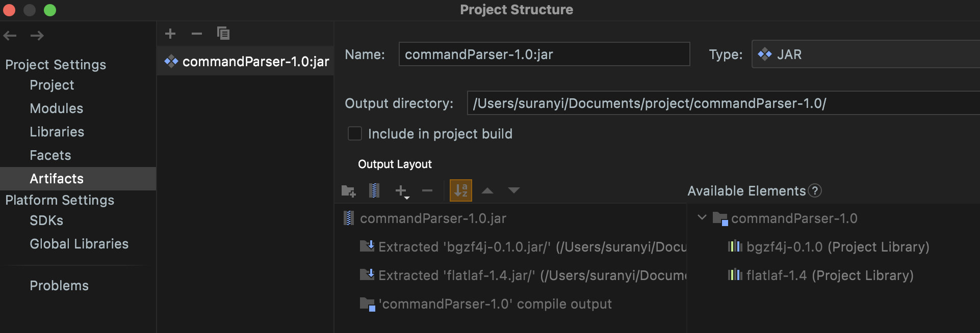The height and width of the screenshot is (333, 980).
Task: Go back with the left arrow
Action: (10, 36)
